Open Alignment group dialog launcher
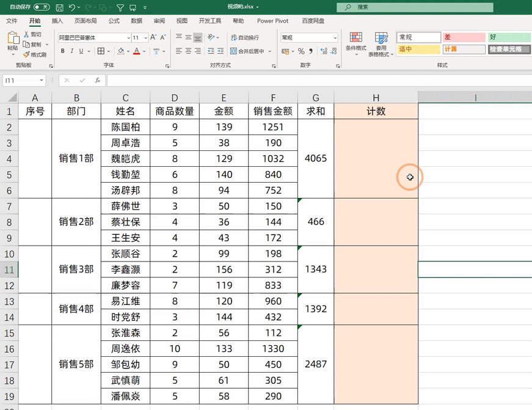The image size is (532, 410). pos(274,66)
